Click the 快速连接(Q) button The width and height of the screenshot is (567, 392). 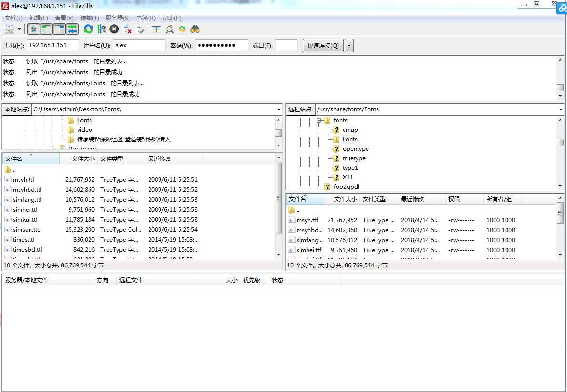coord(323,46)
